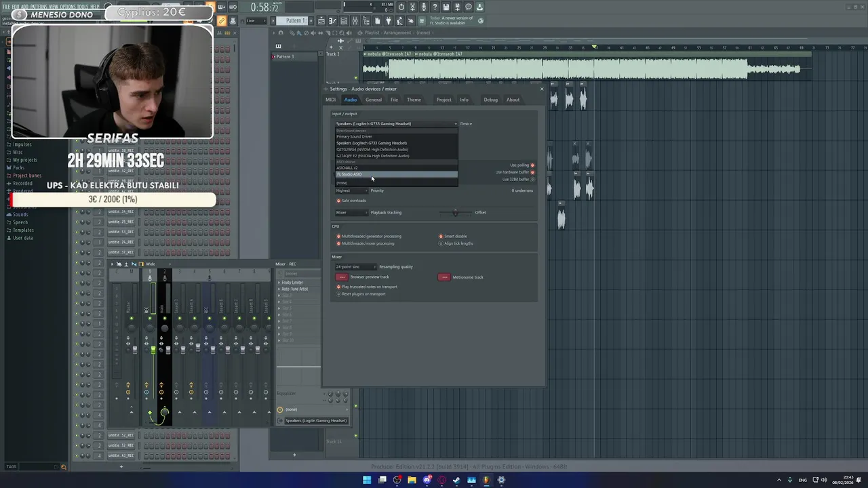
Task: Open the Templates folder in the Browser
Action: pyautogui.click(x=23, y=230)
